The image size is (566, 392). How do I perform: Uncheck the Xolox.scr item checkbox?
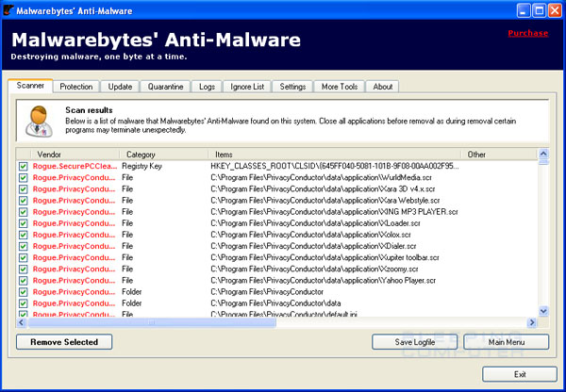coord(23,235)
